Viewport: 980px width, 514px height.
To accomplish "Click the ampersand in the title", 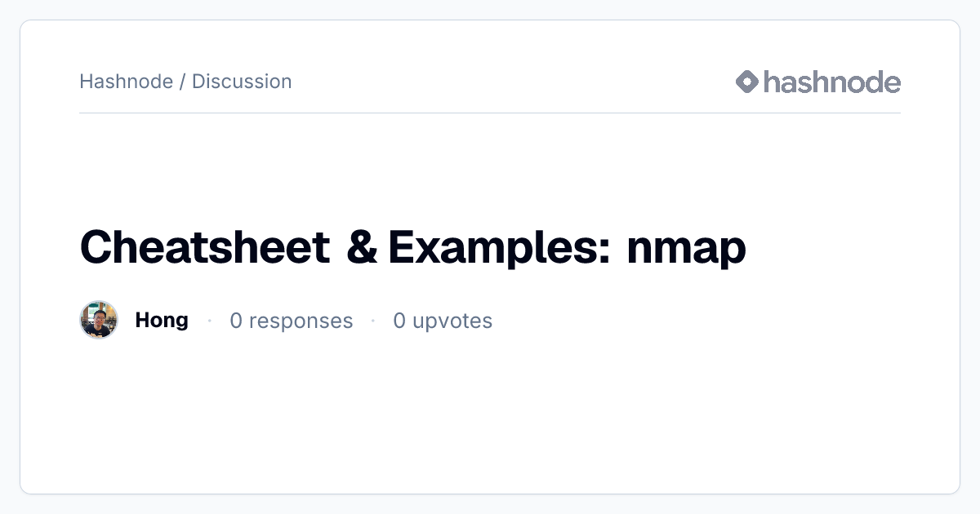I will (362, 248).
